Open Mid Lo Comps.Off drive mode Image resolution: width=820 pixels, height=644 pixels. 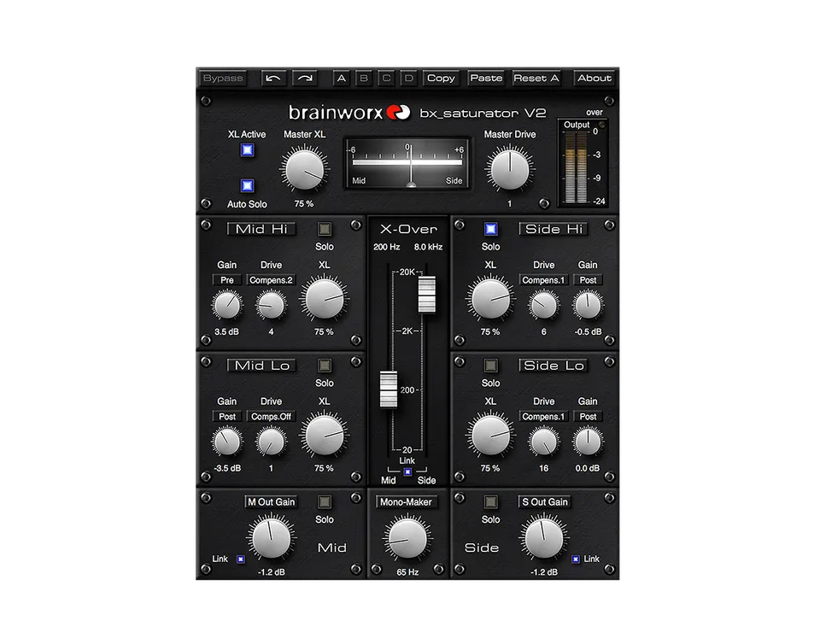tap(271, 417)
